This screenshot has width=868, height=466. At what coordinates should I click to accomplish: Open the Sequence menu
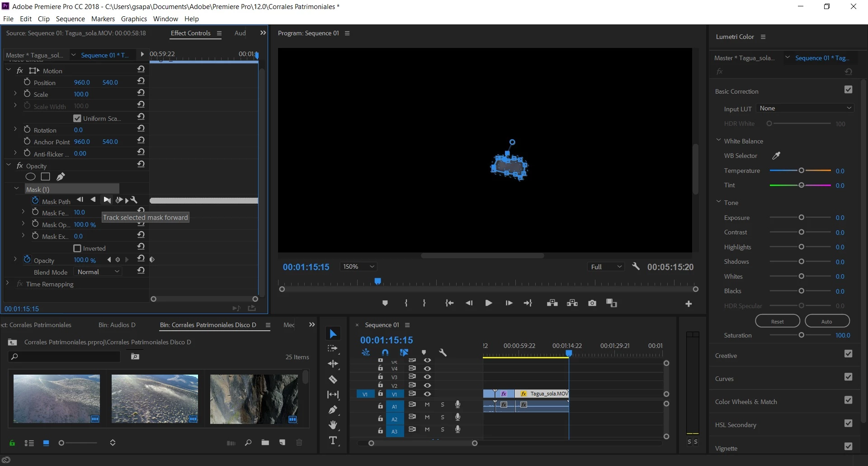70,19
